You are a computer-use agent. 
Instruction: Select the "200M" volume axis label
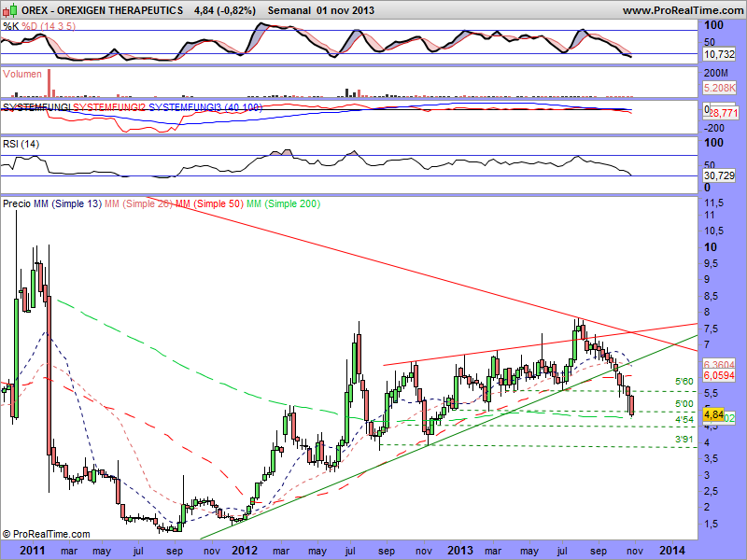click(x=716, y=73)
